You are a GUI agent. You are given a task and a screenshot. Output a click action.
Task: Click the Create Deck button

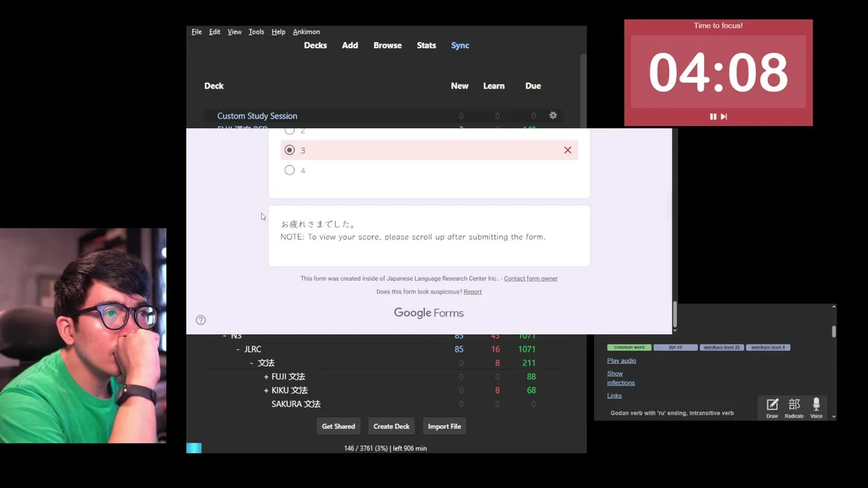(x=391, y=426)
